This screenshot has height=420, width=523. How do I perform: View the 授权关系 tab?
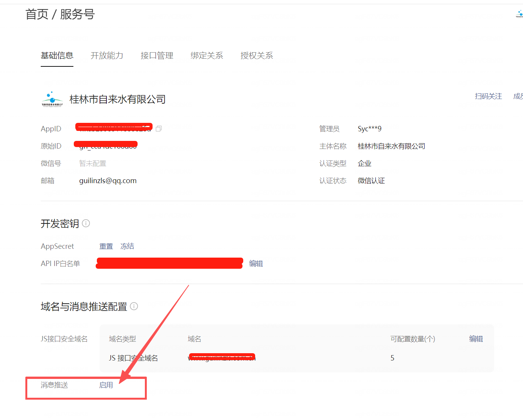pyautogui.click(x=257, y=56)
